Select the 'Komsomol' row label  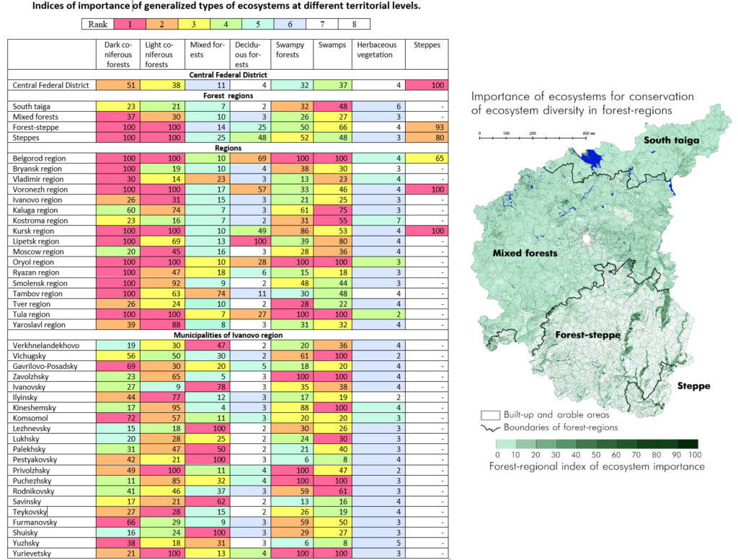(30, 418)
